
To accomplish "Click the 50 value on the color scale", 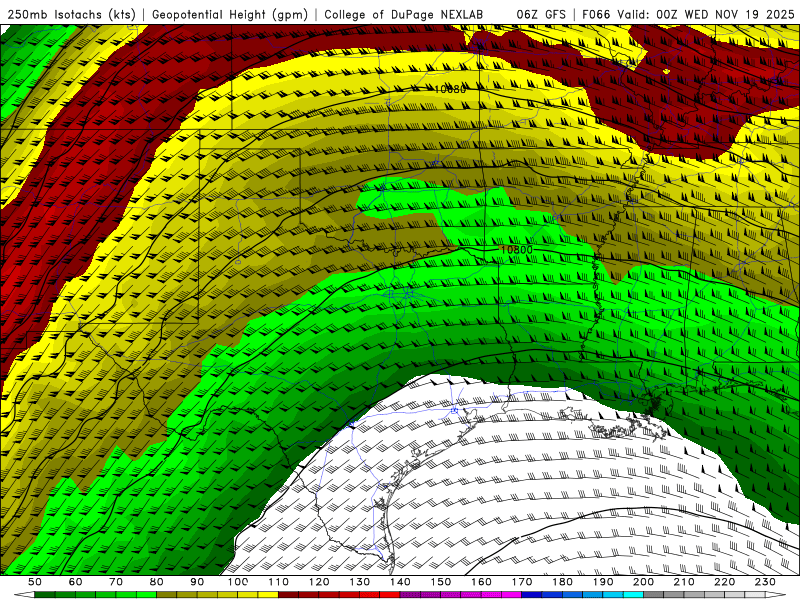I will point(35,582).
